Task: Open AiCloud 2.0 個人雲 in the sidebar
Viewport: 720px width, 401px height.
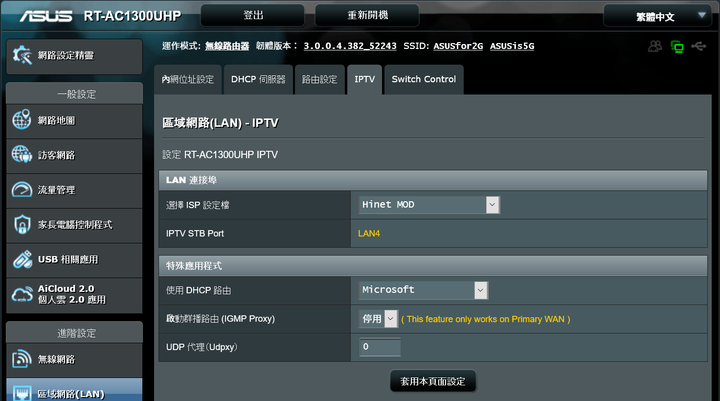Action: click(x=74, y=295)
